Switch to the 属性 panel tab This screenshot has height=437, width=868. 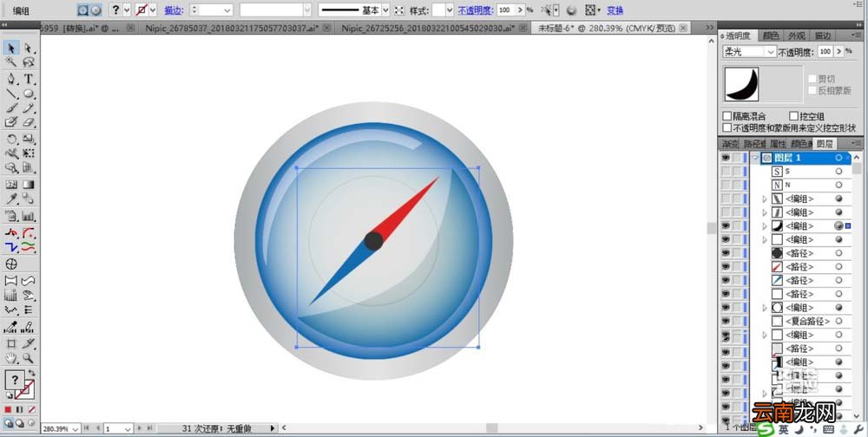(x=777, y=144)
